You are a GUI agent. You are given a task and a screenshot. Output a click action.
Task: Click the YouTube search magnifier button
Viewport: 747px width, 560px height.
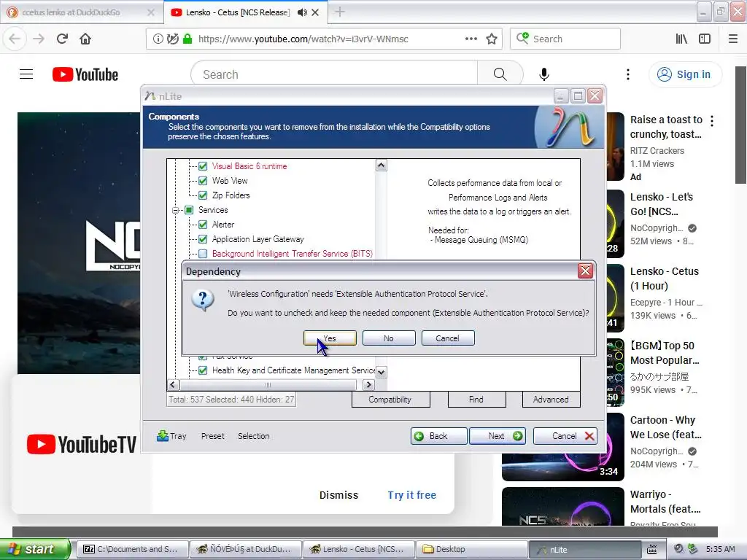pos(500,74)
